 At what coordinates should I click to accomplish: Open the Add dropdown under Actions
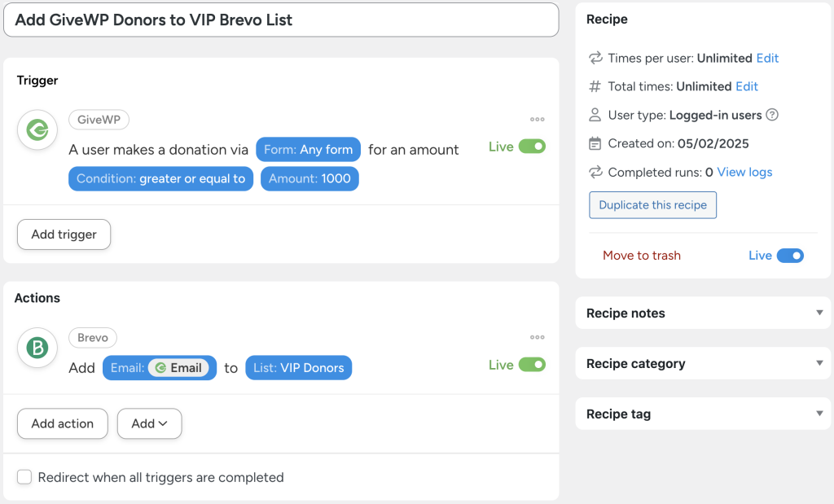click(149, 423)
